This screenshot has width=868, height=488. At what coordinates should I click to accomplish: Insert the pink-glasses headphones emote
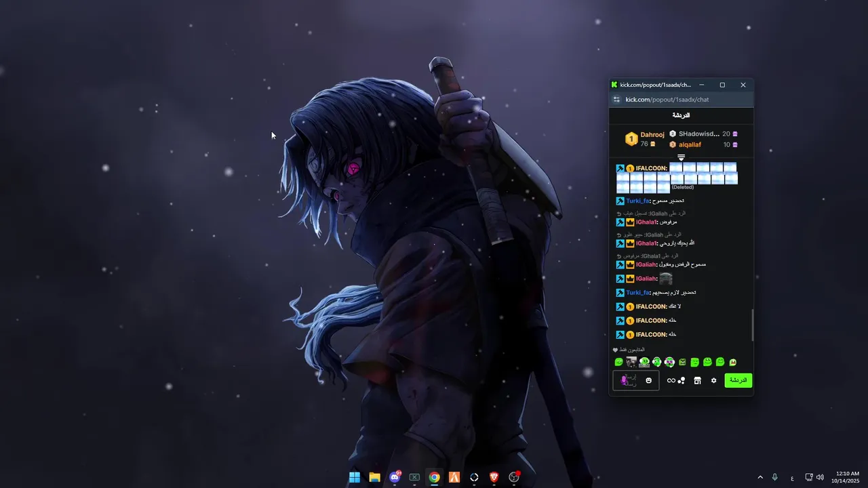pos(669,363)
